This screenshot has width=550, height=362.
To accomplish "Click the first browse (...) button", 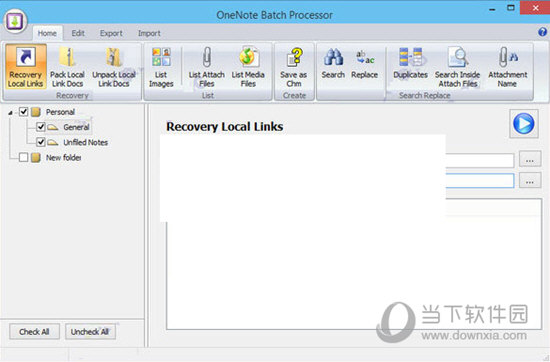I will pos(530,160).
